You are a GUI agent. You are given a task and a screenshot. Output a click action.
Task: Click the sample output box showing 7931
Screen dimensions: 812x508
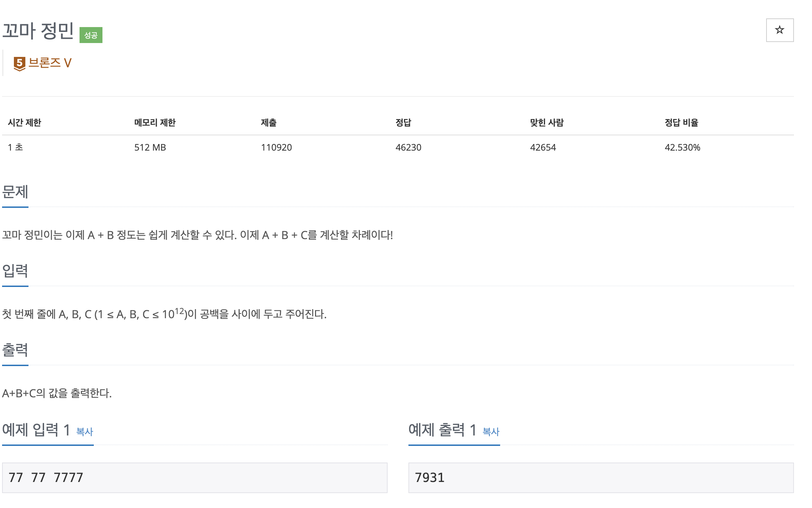601,477
